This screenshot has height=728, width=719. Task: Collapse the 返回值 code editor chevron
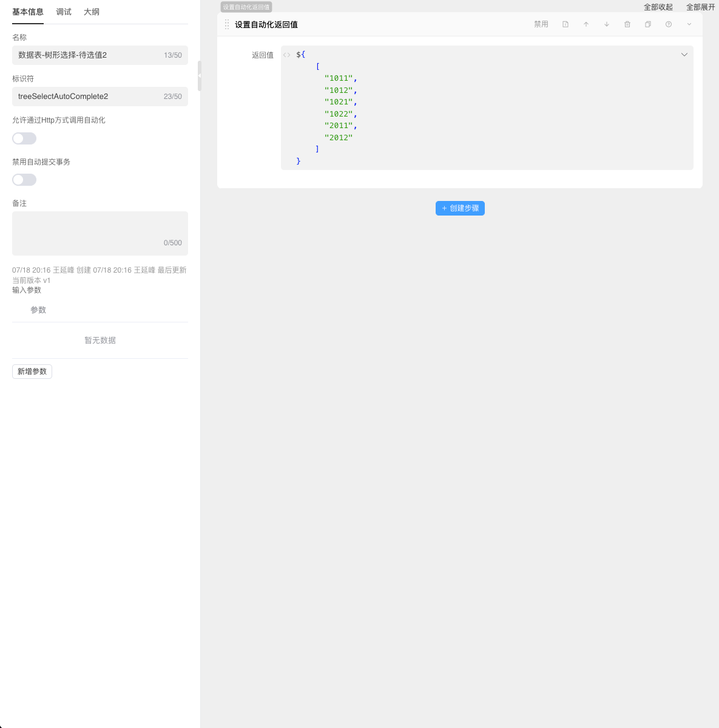coord(684,55)
